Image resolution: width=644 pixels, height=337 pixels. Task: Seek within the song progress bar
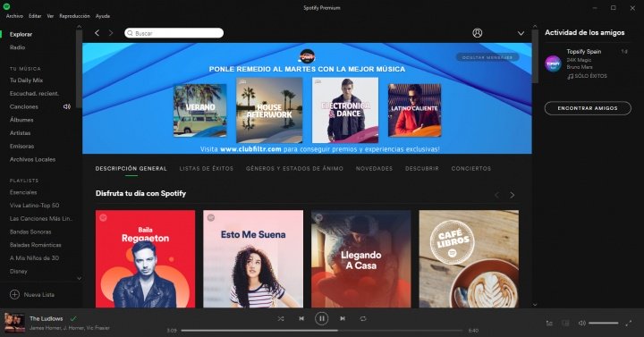pyautogui.click(x=322, y=331)
